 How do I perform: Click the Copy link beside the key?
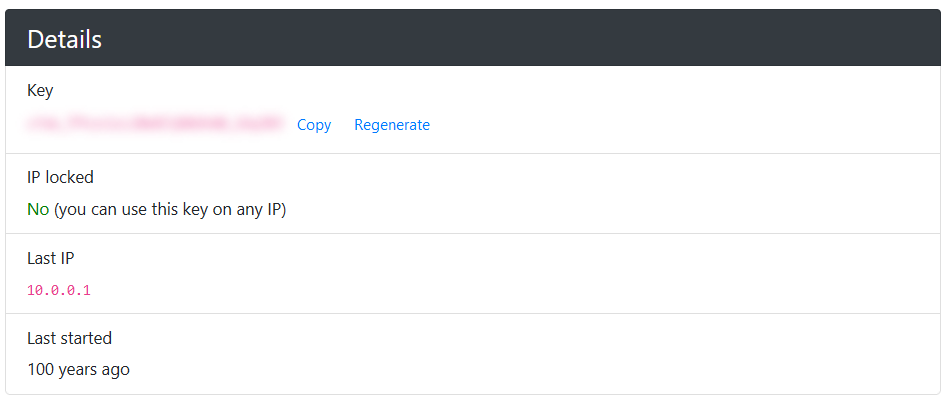(314, 125)
